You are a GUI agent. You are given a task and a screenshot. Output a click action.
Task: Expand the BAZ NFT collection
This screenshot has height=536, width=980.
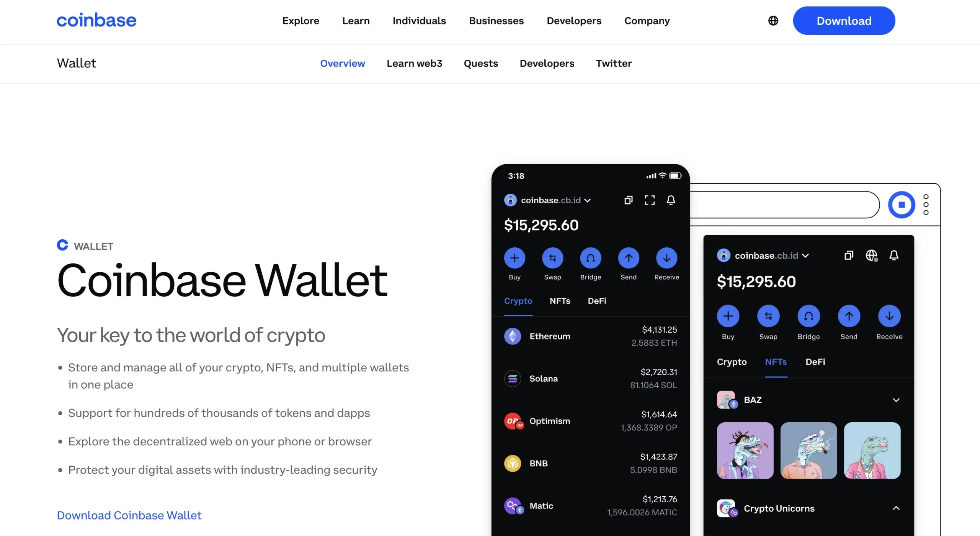point(896,400)
